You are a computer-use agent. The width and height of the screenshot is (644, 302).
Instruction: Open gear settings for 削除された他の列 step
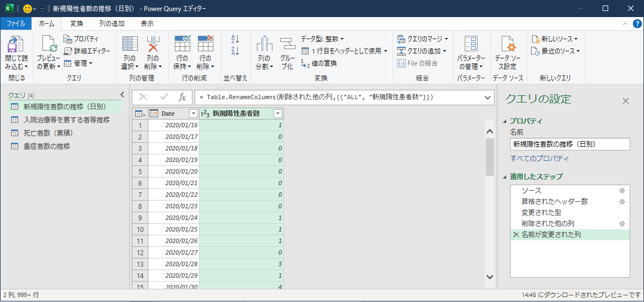tap(622, 224)
